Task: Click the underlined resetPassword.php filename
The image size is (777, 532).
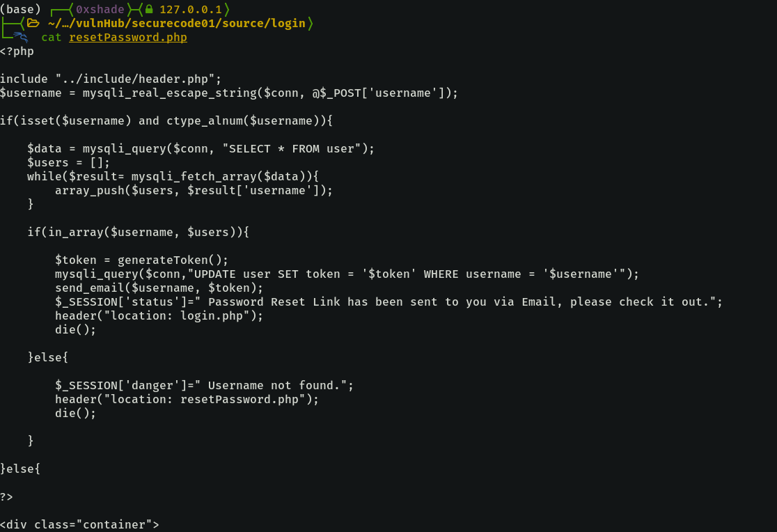Action: (128, 38)
